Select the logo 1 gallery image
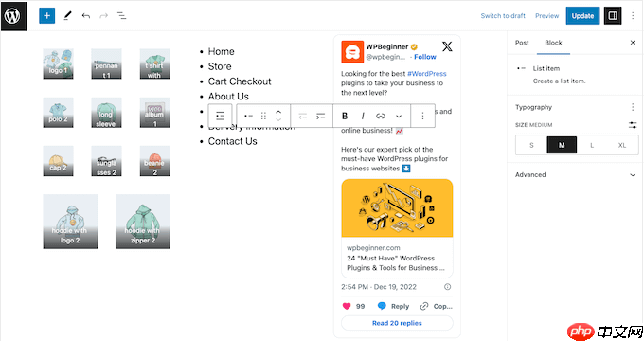 [x=58, y=63]
